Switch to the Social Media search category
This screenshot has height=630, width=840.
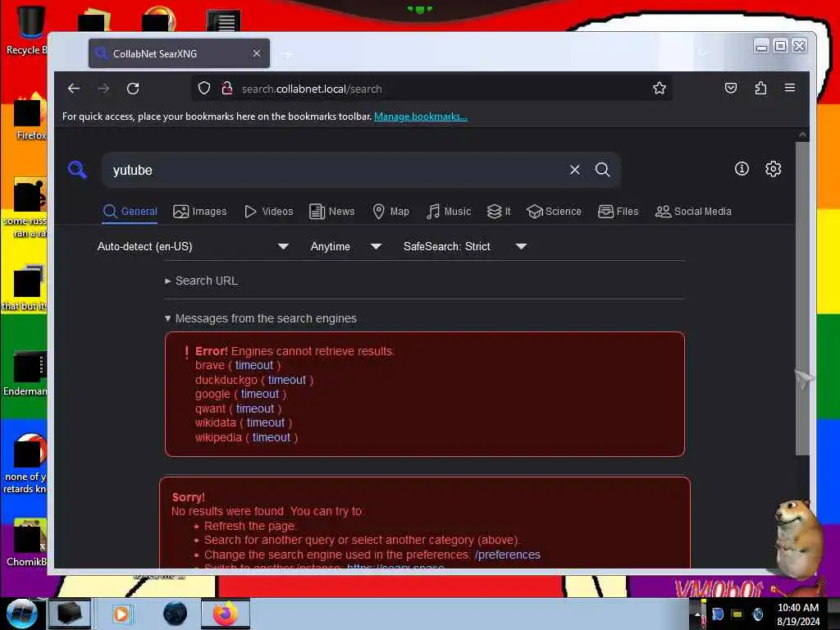[x=693, y=212]
